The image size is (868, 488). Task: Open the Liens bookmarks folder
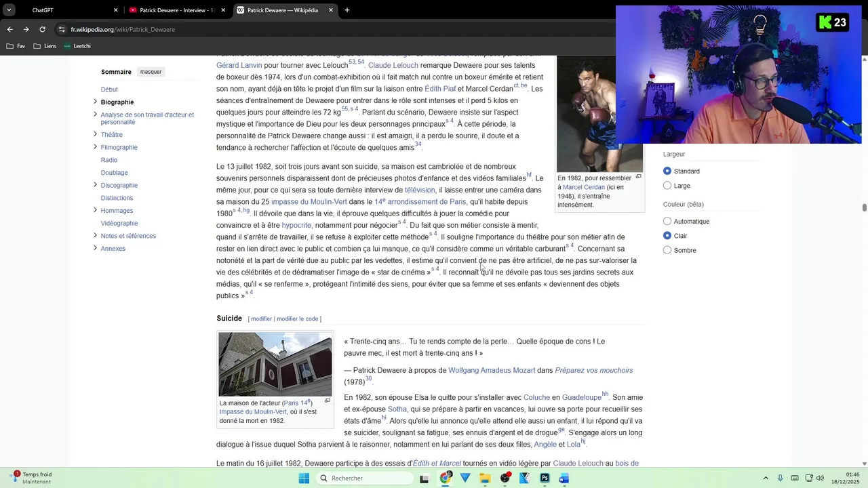[x=45, y=46]
